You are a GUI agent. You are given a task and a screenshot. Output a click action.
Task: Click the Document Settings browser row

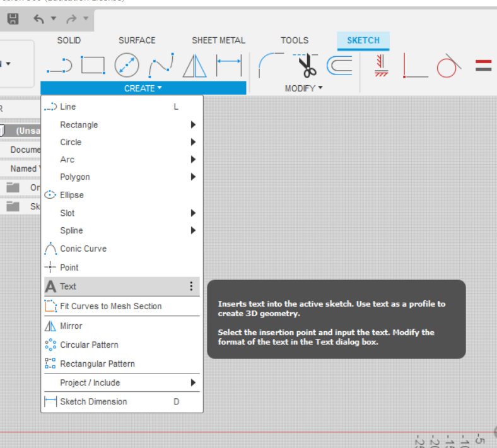click(x=20, y=150)
